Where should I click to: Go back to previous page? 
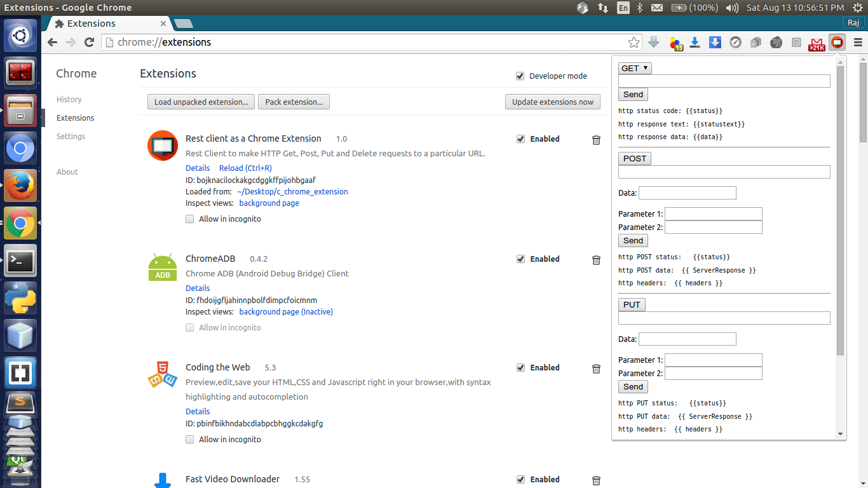tap(53, 43)
